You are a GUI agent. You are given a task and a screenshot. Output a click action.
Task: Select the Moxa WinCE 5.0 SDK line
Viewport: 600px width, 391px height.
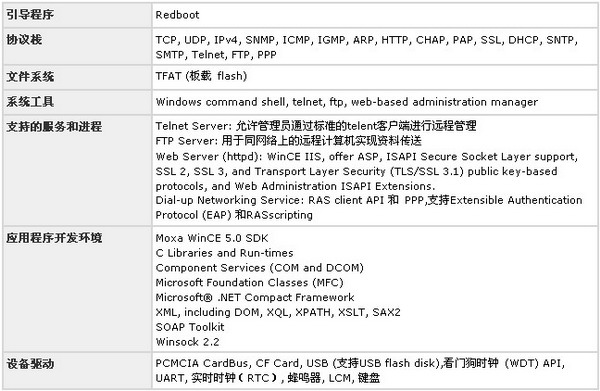point(212,238)
